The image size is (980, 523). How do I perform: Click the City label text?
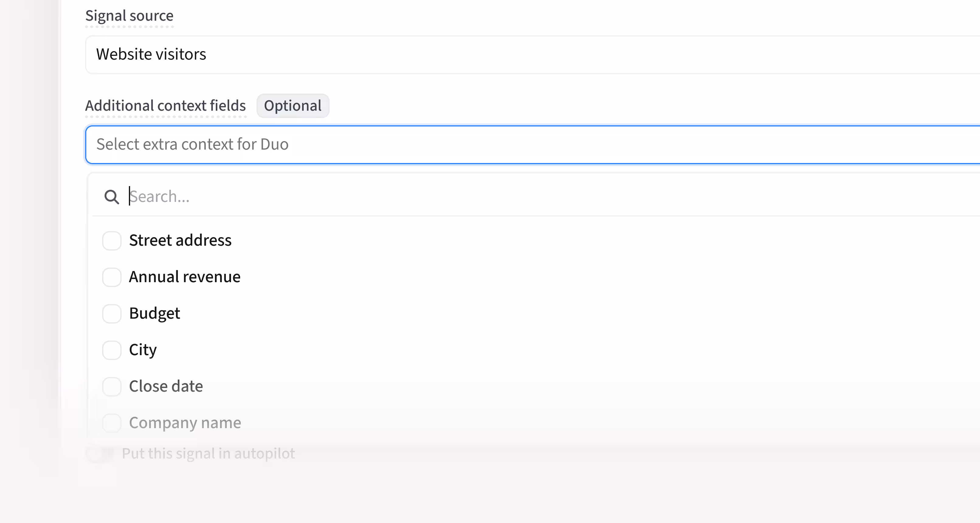tap(143, 350)
